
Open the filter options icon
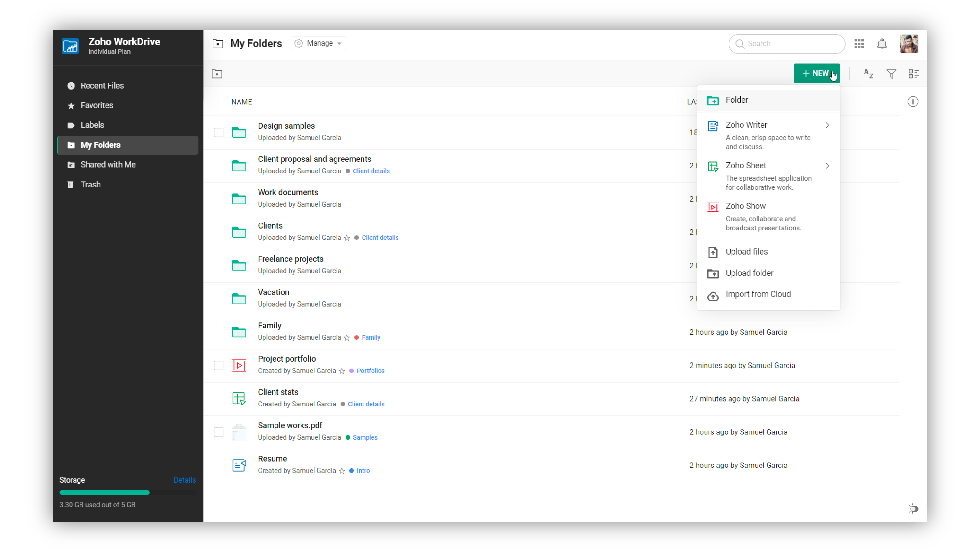pos(891,74)
